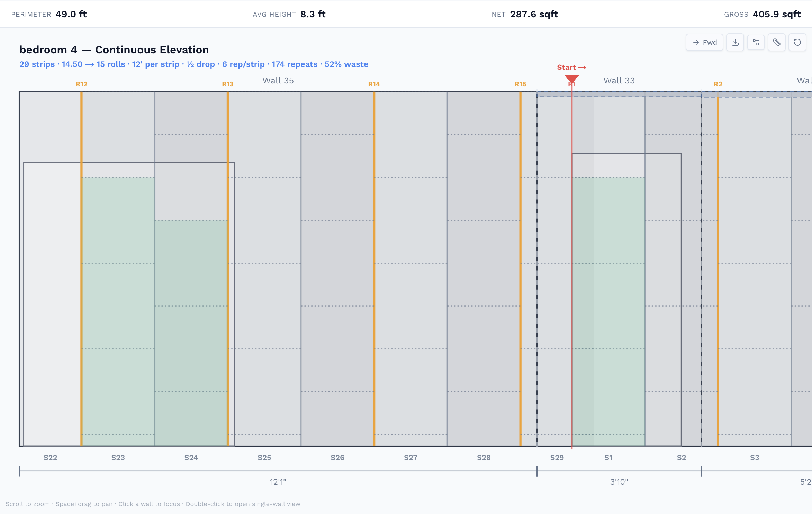Select strip label S22
This screenshot has height=514, width=812.
pos(50,458)
